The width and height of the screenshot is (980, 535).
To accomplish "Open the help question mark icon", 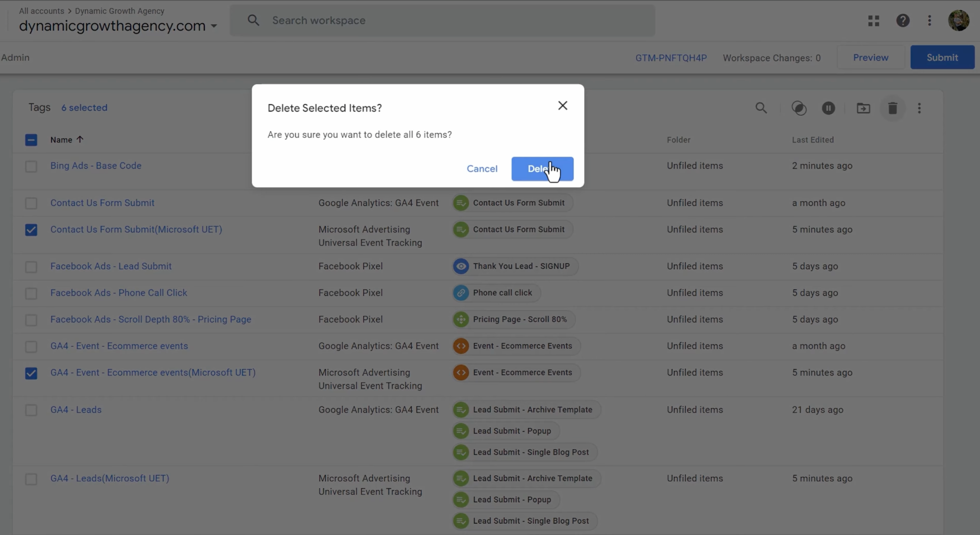I will pos(902,21).
